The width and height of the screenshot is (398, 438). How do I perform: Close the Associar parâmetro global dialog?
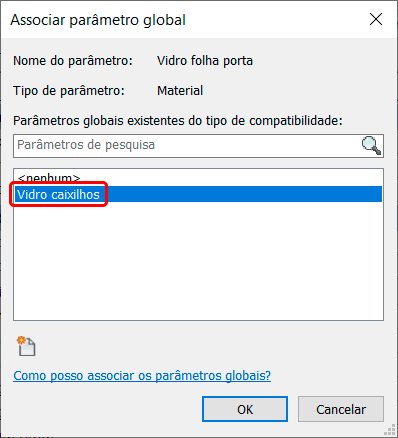376,19
